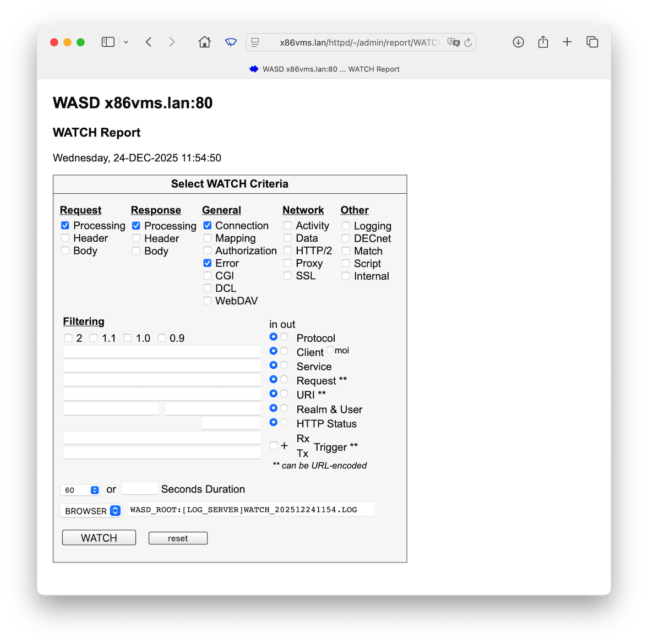The width and height of the screenshot is (648, 644).
Task: Click the reset button
Action: coord(178,538)
